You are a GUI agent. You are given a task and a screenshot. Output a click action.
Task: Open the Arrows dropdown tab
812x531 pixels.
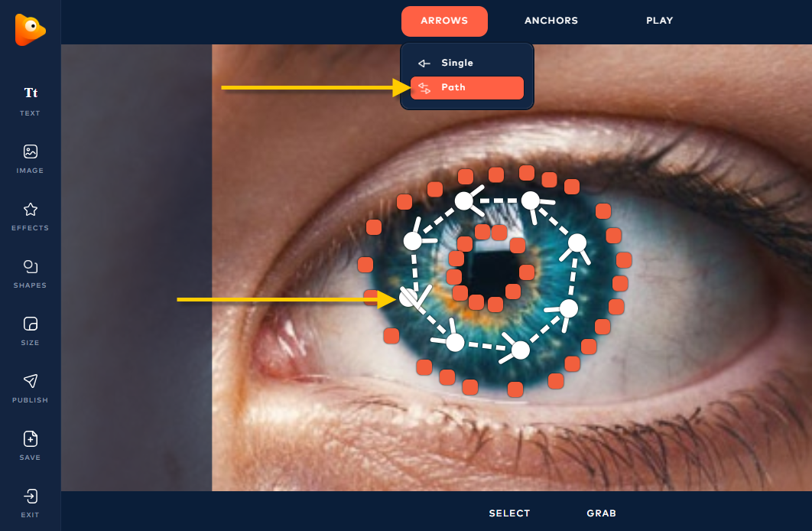point(444,21)
